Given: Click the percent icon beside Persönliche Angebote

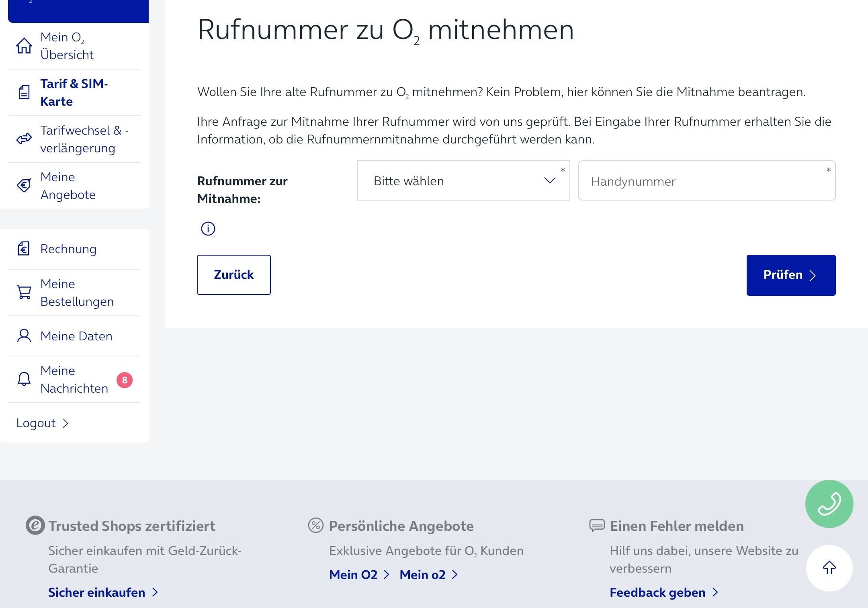Looking at the screenshot, I should pyautogui.click(x=316, y=525).
